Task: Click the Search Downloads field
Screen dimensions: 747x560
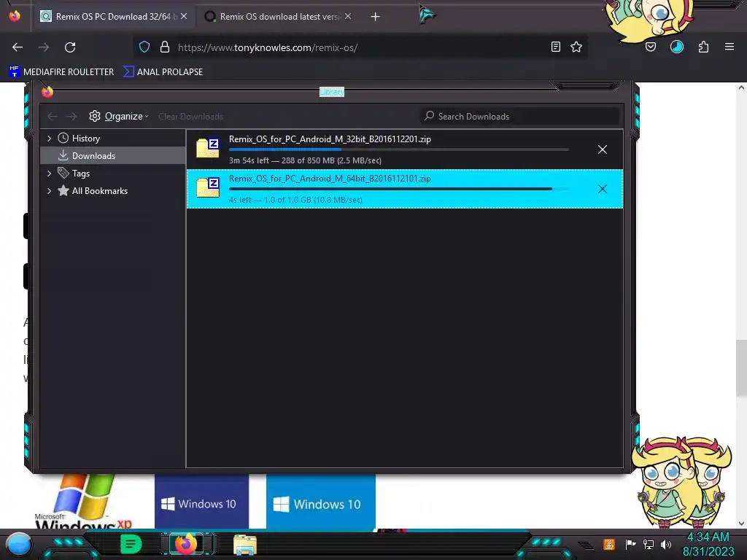Action: [519, 116]
